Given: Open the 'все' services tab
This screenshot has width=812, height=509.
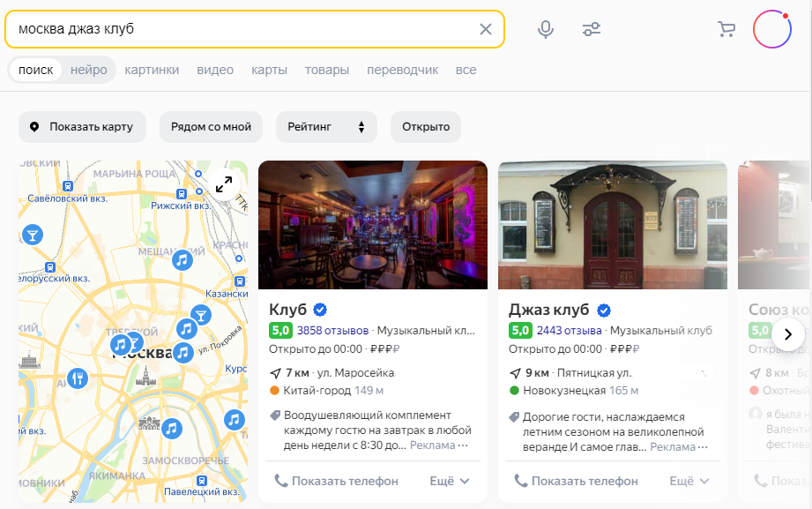Looking at the screenshot, I should 466,70.
